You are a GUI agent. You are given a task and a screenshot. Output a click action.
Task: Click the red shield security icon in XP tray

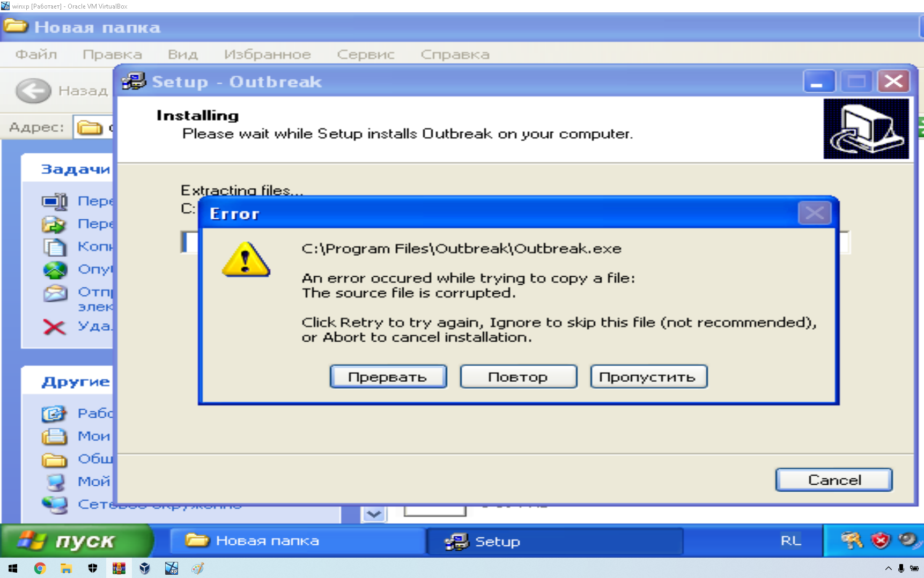(x=880, y=540)
